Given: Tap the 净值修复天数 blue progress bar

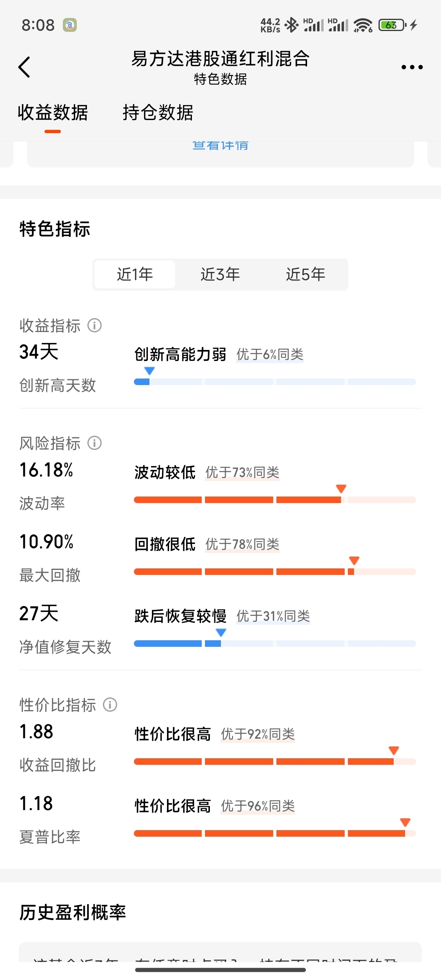Looking at the screenshot, I should (275, 644).
